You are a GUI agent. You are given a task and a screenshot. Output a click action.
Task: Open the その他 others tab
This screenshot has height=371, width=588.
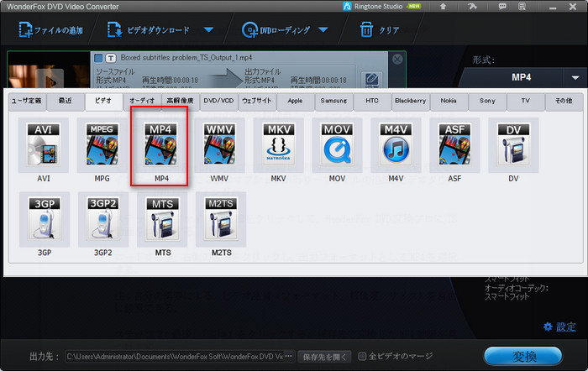564,102
